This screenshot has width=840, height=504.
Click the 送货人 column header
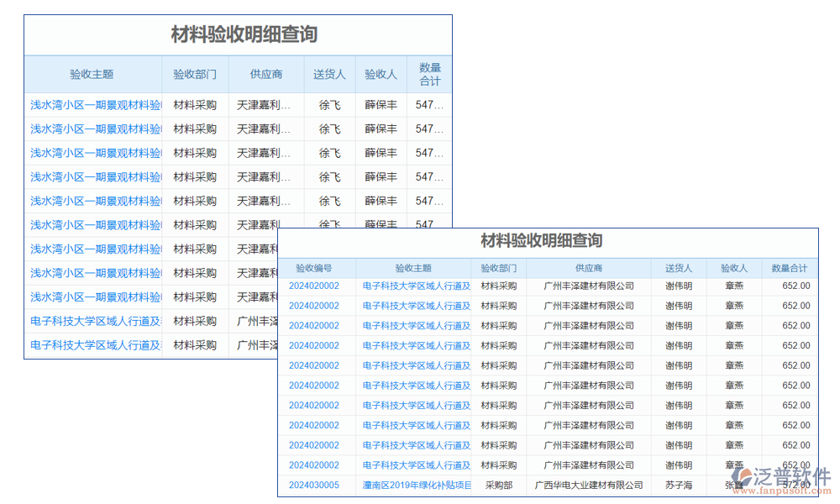(679, 266)
